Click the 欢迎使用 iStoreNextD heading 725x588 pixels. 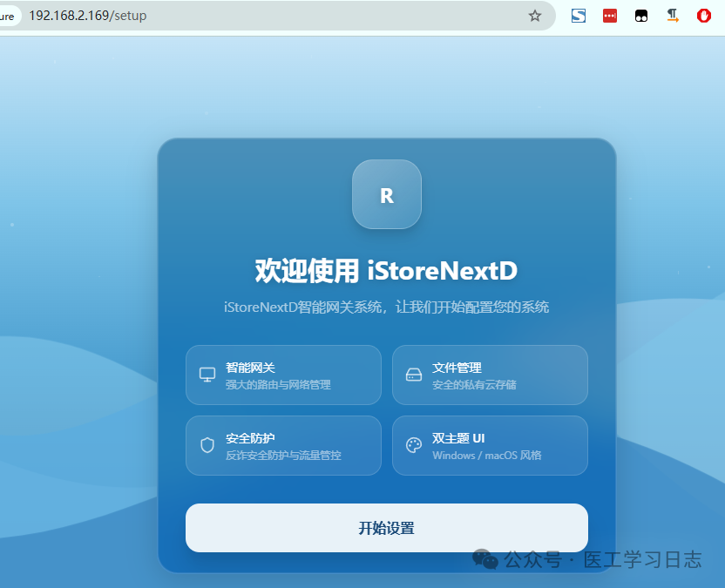[387, 270]
